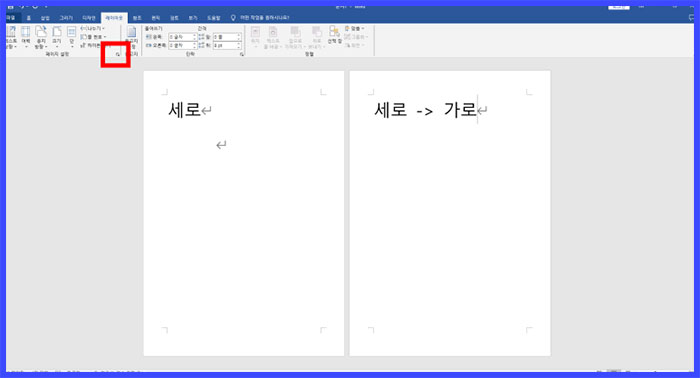Expand the Line Numbers (줄 번호) dropdown
The image size is (700, 378).
pyautogui.click(x=93, y=37)
